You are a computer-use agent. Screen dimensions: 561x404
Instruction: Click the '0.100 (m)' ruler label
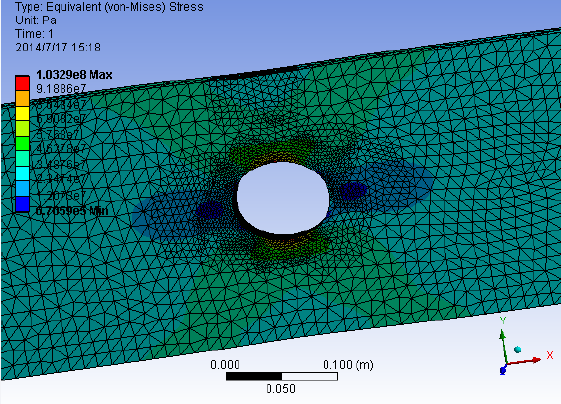348,365
